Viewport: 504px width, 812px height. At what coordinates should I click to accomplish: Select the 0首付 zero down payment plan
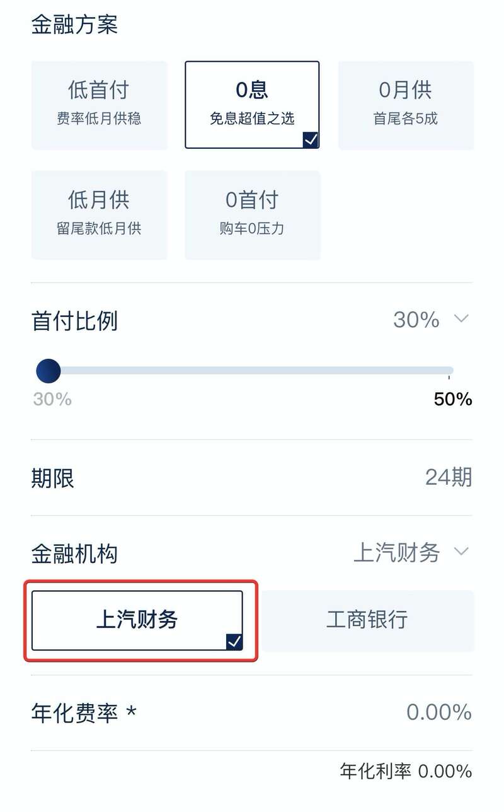(x=252, y=214)
